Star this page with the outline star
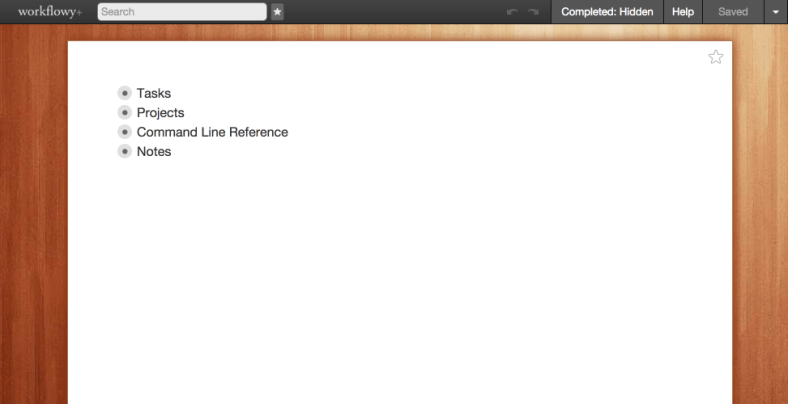The image size is (788, 404). (x=716, y=57)
